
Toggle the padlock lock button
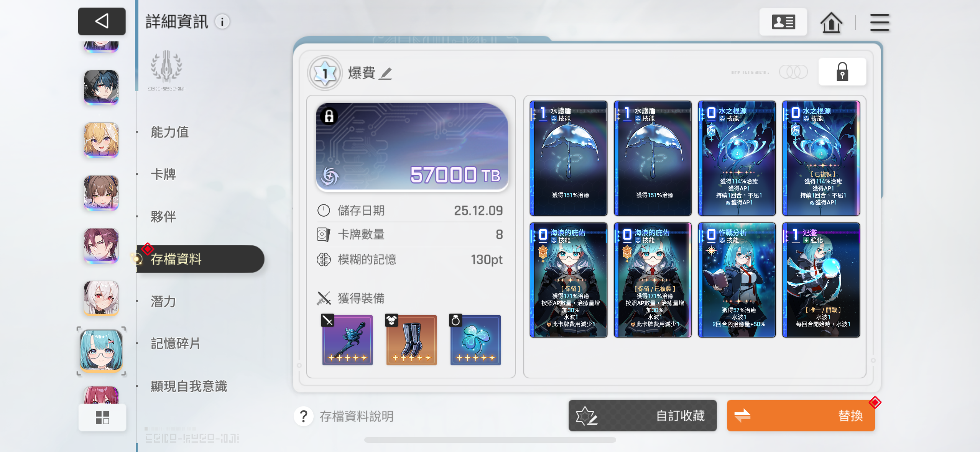842,72
